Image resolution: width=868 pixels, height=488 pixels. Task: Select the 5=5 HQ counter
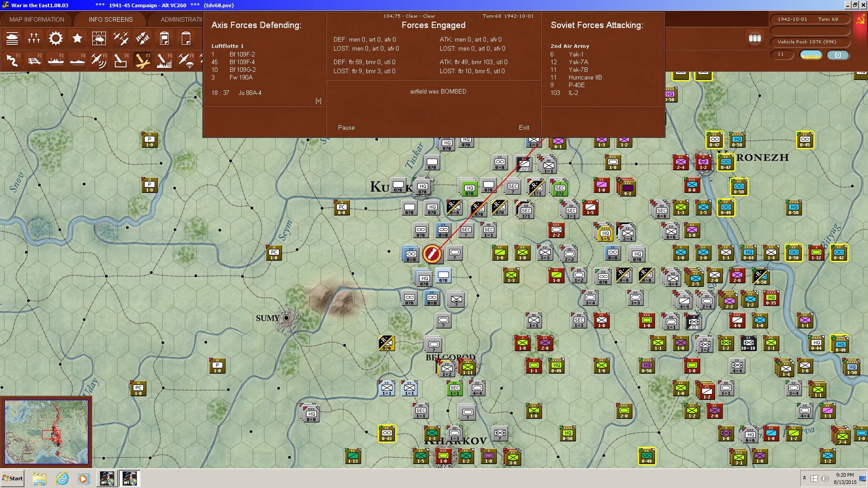coord(604,234)
